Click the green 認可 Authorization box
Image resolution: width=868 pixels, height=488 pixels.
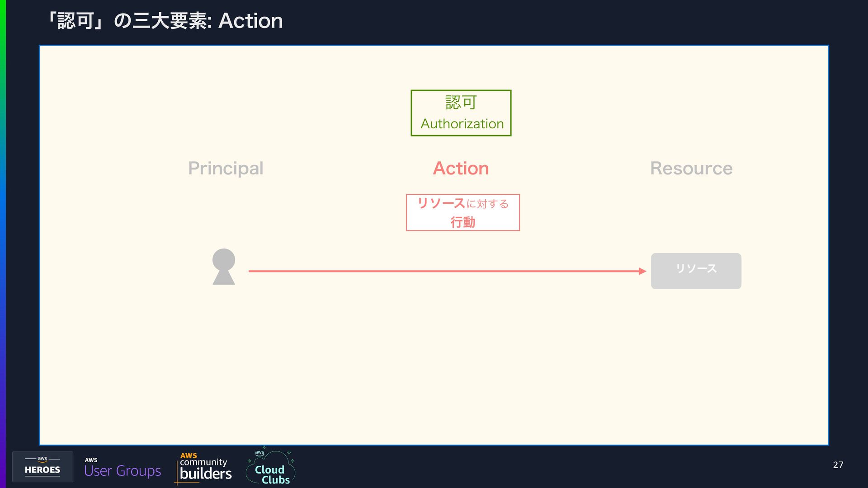tap(461, 113)
